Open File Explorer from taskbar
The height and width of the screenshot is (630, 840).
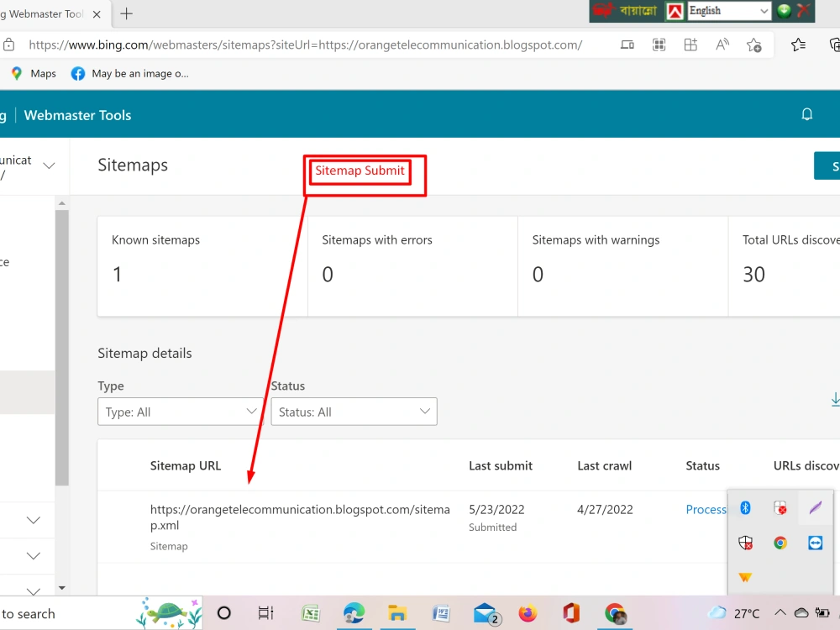click(397, 613)
